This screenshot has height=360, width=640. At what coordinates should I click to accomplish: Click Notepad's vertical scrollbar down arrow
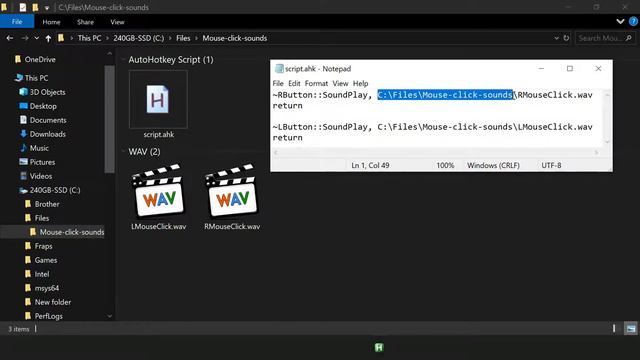click(607, 142)
